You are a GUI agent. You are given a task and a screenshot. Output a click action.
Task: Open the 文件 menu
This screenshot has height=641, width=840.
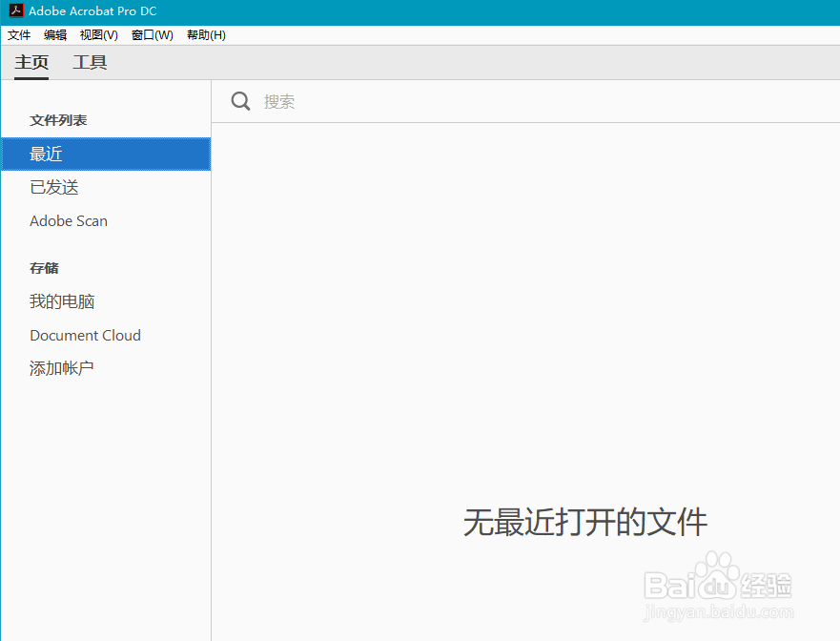(x=19, y=35)
